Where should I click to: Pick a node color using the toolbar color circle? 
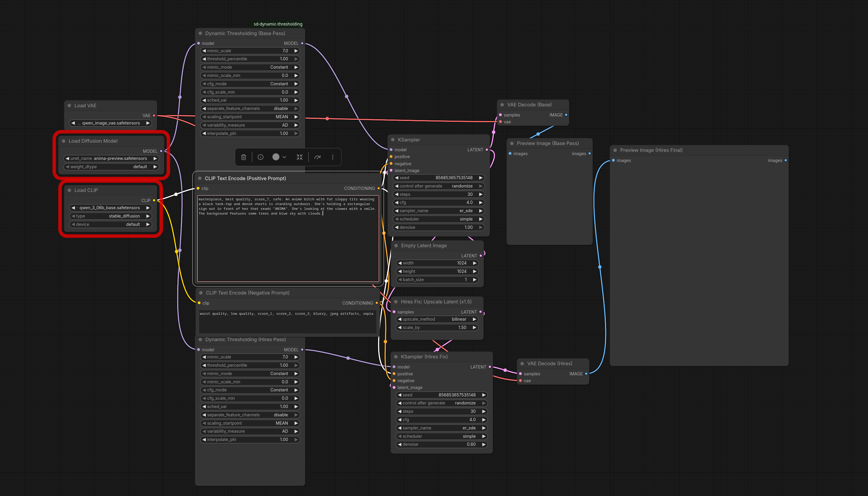pos(276,157)
